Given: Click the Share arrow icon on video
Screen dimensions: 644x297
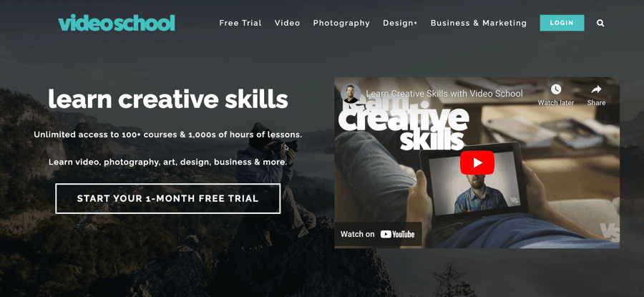Looking at the screenshot, I should [596, 89].
